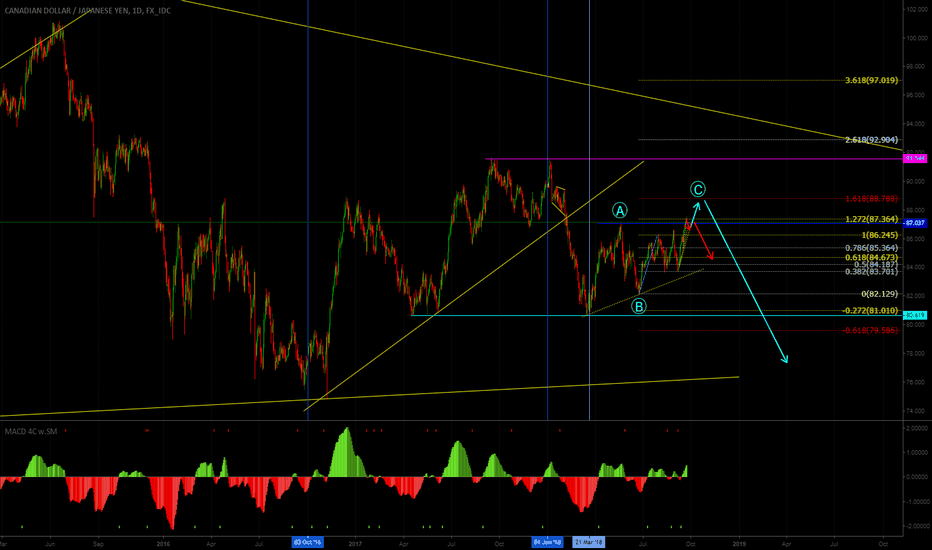Click the 78.000 price axis label
Screen dimensions: 932x550
click(x=917, y=354)
